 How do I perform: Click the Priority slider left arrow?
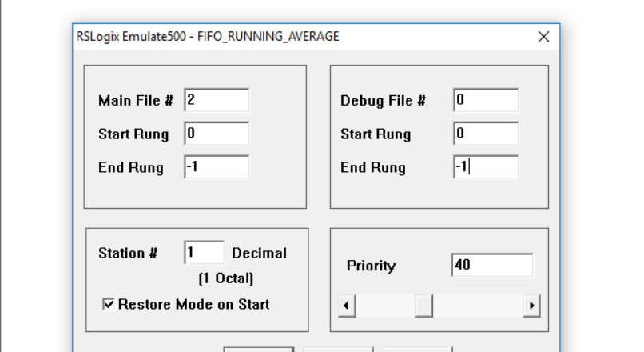tap(347, 306)
